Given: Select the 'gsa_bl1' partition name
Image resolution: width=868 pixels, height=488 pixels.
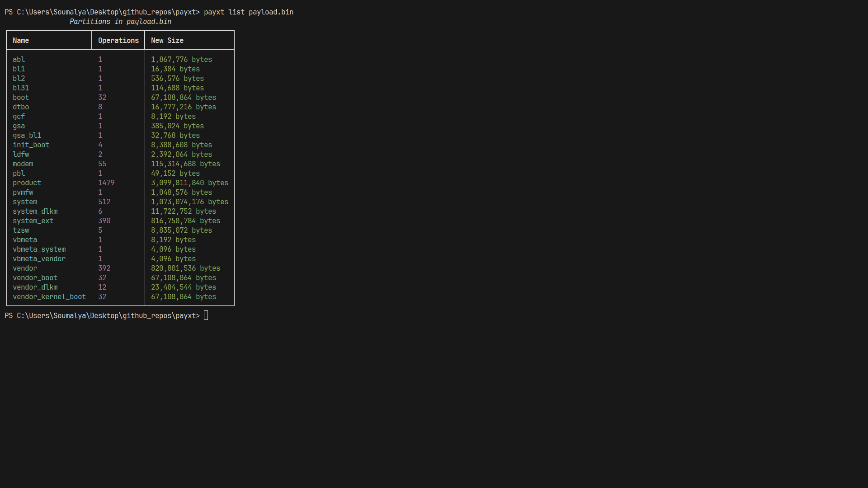Looking at the screenshot, I should click(x=27, y=136).
